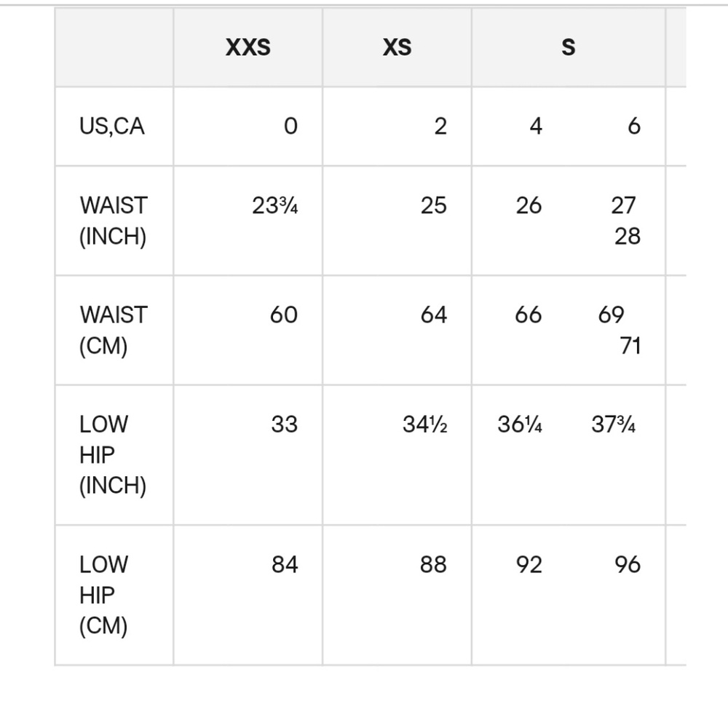Select the 25 inch waist value for XS
728x728 pixels.
[433, 206]
